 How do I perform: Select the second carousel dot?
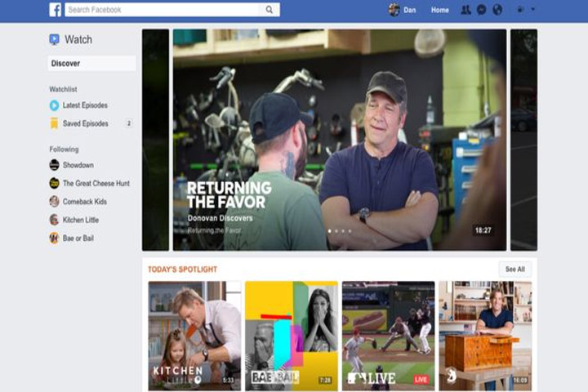336,231
